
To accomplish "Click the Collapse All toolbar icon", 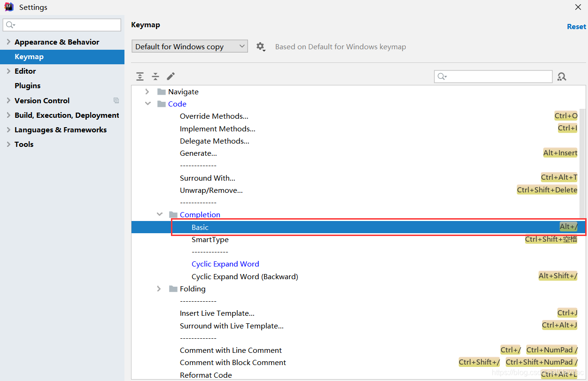I will (155, 76).
